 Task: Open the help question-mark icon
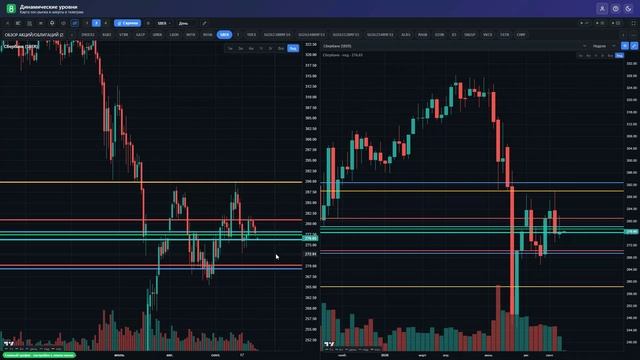(616, 9)
